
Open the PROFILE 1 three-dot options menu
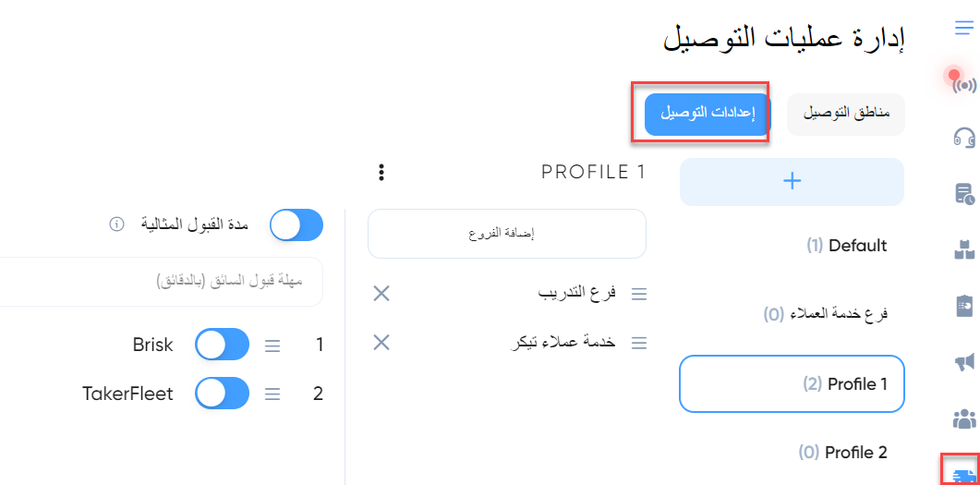point(381,173)
